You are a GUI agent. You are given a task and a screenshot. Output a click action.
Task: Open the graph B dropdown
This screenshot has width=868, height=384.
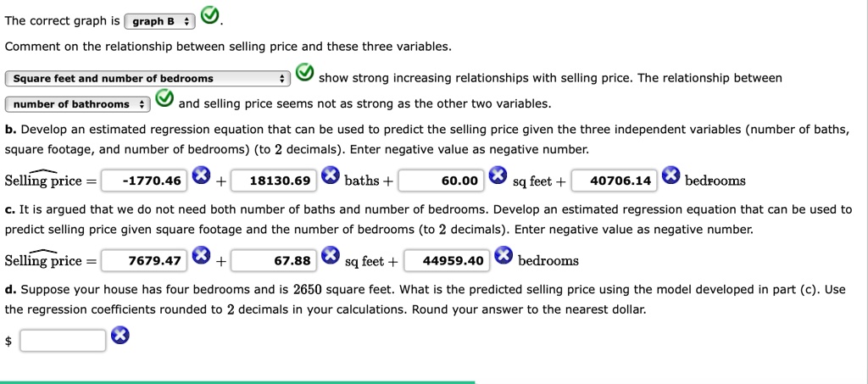(160, 21)
